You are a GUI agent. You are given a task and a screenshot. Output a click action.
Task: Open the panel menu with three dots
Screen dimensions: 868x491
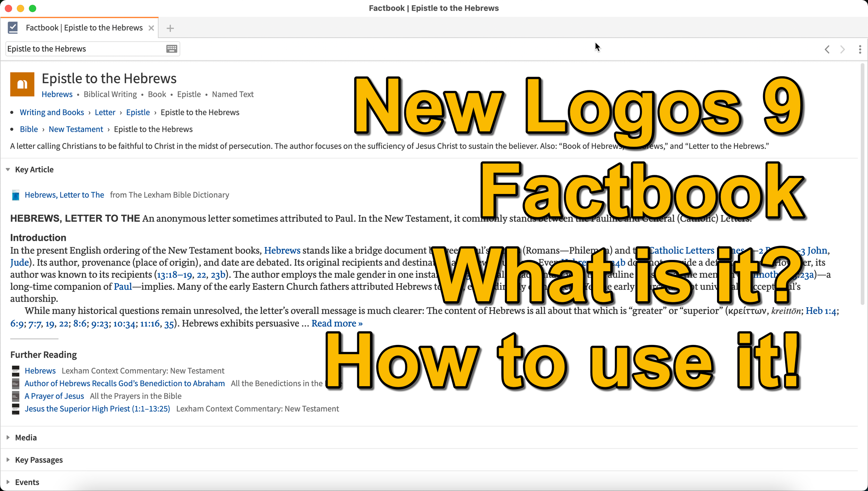tap(860, 49)
